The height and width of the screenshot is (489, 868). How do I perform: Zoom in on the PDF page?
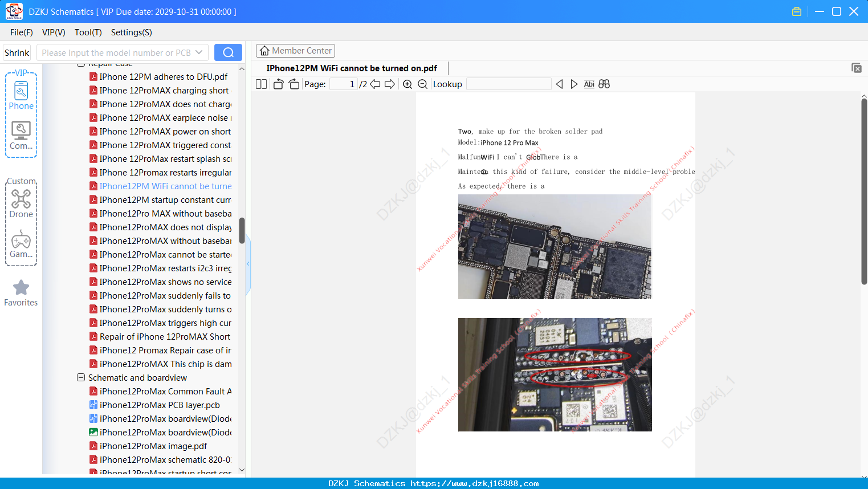407,84
